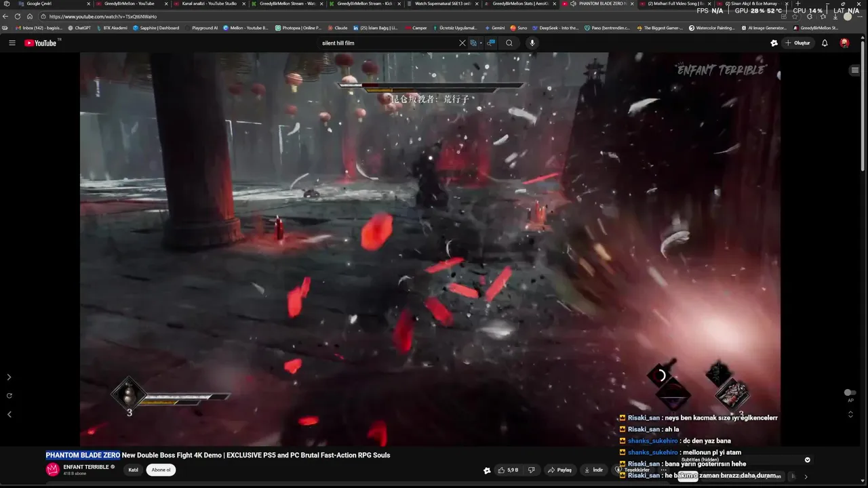868x488 pixels.
Task: Click the back chevron on left sidebar
Action: (x=9, y=414)
